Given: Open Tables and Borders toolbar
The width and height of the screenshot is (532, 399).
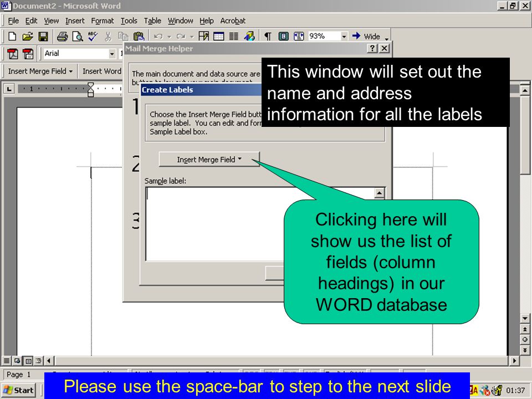Looking at the screenshot, I should tap(203, 37).
